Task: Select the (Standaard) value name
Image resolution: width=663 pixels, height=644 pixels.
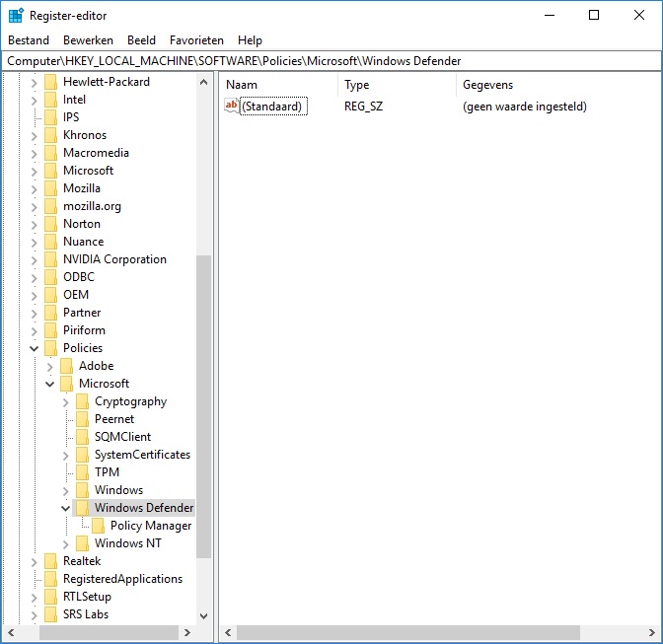Action: (273, 107)
